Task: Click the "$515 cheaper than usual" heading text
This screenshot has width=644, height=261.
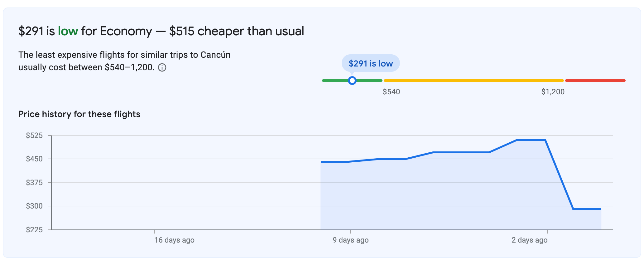Action: pyautogui.click(x=237, y=31)
